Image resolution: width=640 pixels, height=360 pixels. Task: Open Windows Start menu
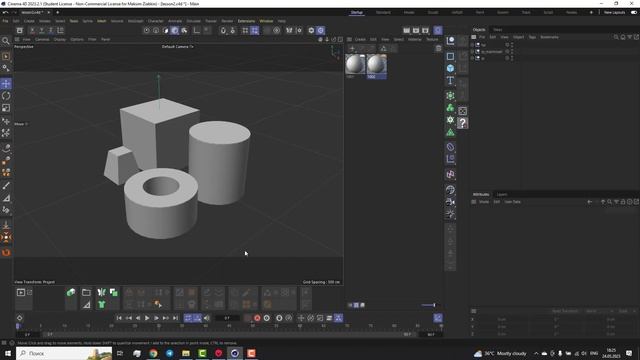point(7,353)
